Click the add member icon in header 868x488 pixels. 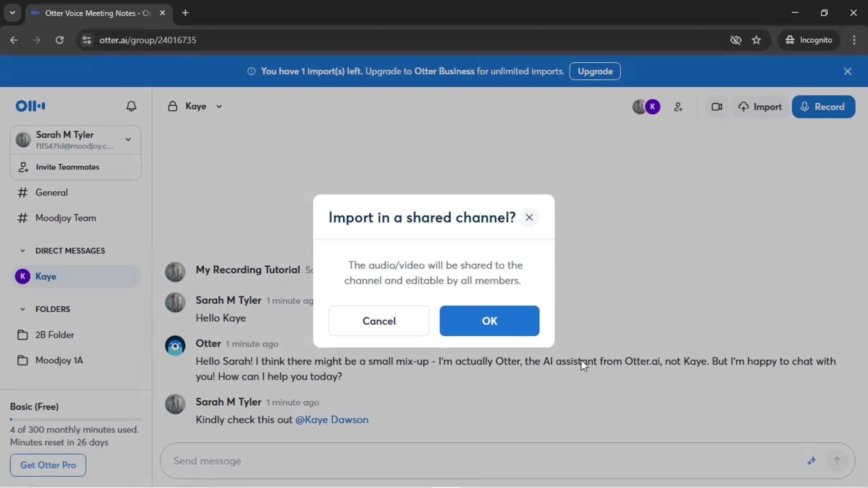tap(678, 107)
